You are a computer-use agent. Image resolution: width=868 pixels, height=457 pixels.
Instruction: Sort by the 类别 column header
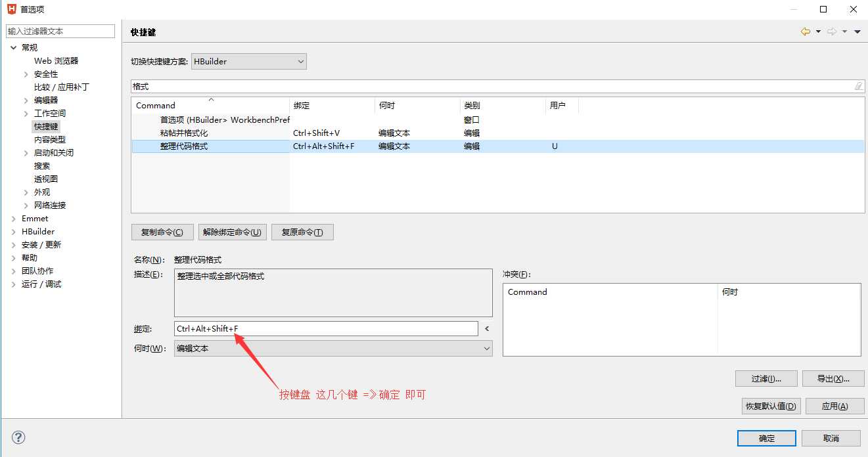pos(503,105)
